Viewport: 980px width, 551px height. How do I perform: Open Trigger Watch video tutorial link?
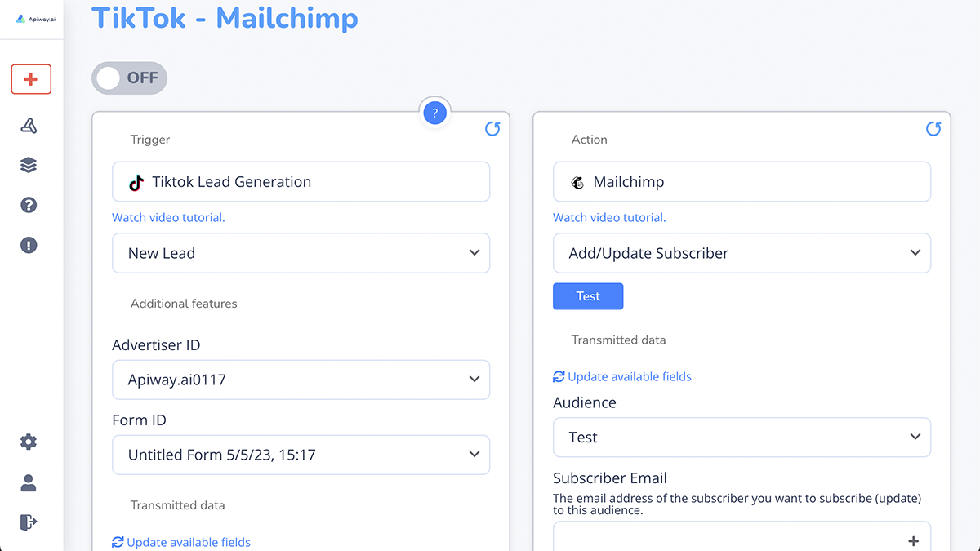(x=168, y=217)
